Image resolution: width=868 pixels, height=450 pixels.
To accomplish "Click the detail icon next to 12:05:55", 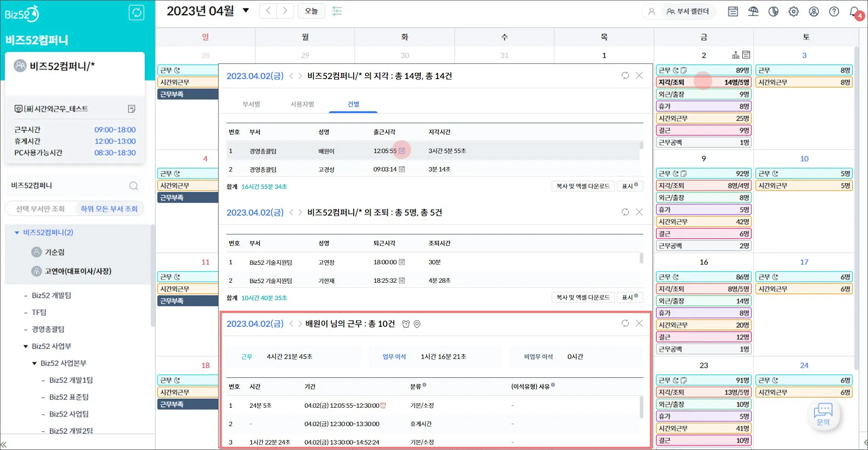I will [402, 150].
